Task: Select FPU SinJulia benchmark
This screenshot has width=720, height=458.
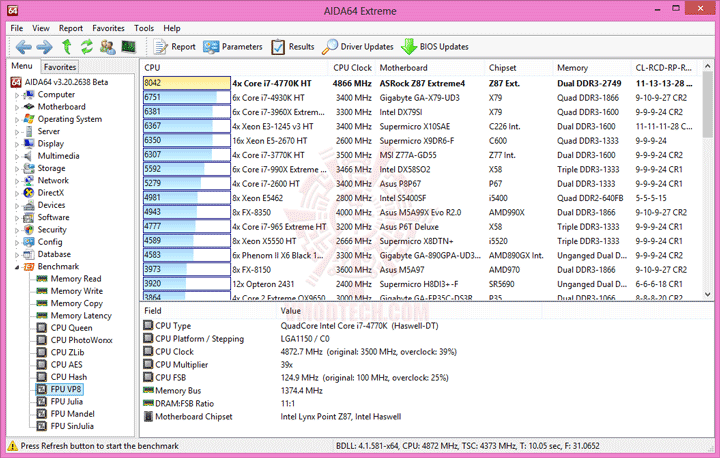Action: click(x=72, y=426)
